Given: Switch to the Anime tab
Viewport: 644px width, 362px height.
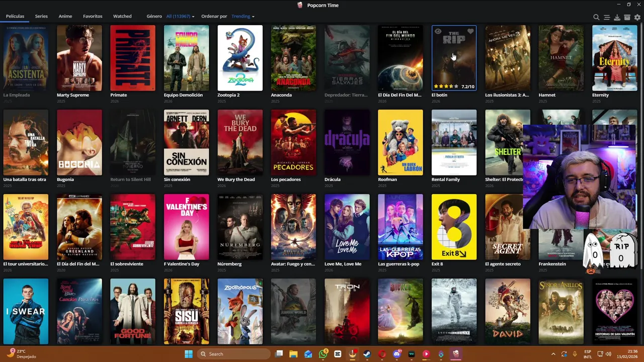Looking at the screenshot, I should (65, 16).
